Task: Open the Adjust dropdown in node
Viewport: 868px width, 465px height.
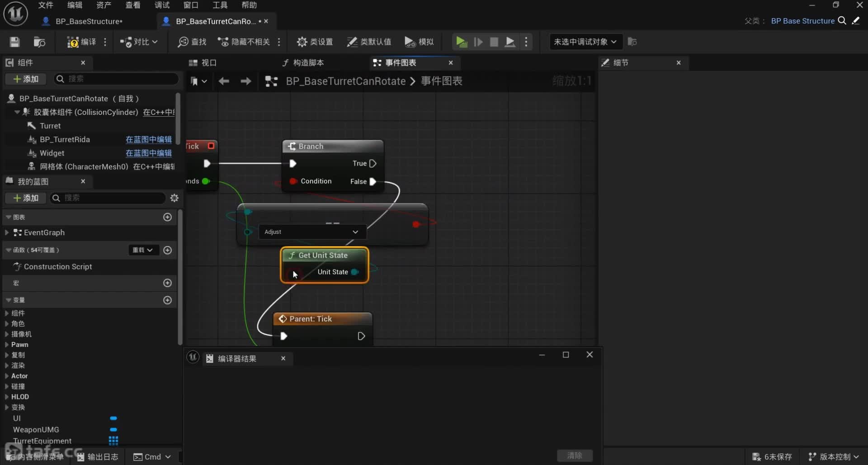Action: pyautogui.click(x=311, y=232)
